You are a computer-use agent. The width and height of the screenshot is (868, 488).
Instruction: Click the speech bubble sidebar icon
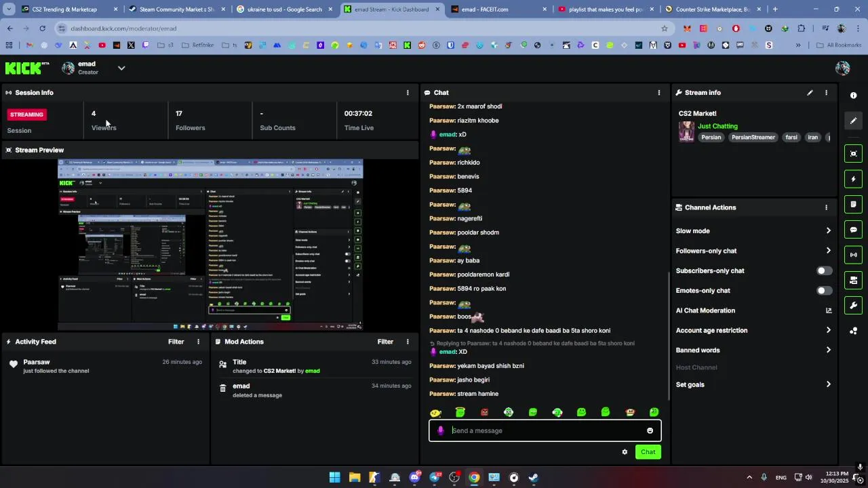(854, 230)
